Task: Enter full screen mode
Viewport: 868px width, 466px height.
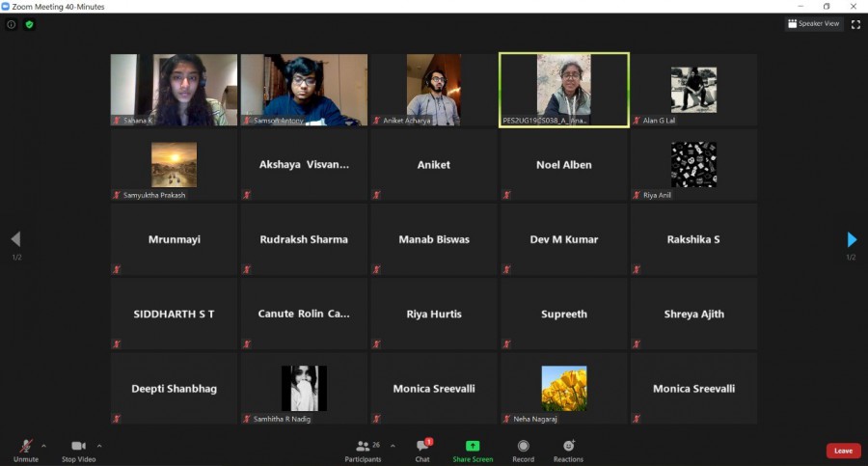Action: coord(854,24)
